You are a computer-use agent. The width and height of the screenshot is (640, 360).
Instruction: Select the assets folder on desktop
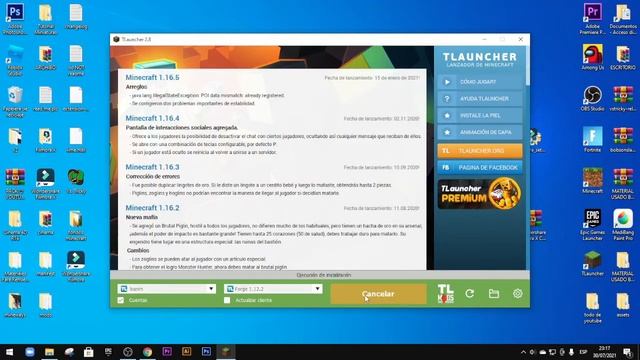click(x=623, y=304)
